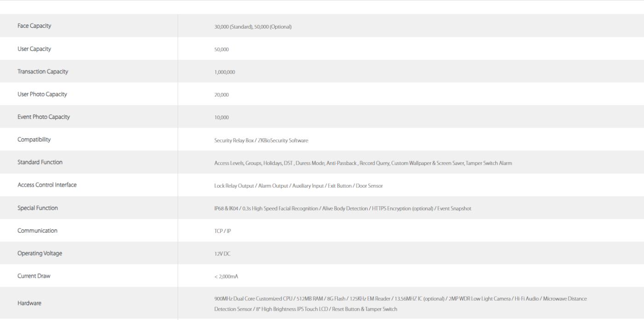Select the TCP / IP value
Screen dimensions: 644x320
click(x=223, y=231)
